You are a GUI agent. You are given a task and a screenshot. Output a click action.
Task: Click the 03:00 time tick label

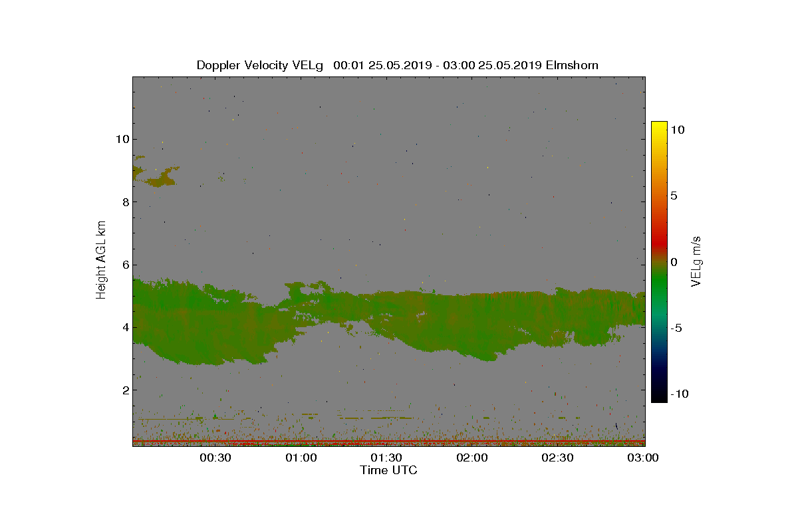(643, 458)
